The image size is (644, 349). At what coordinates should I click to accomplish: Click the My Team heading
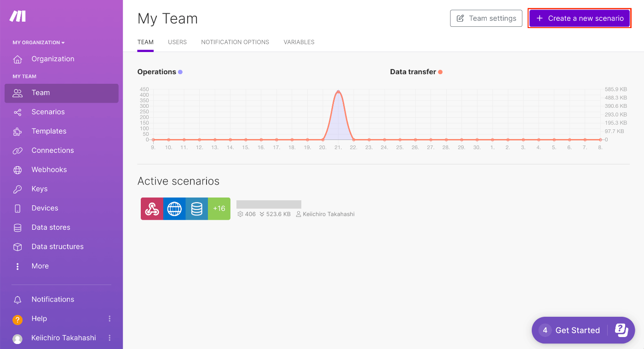click(x=167, y=18)
